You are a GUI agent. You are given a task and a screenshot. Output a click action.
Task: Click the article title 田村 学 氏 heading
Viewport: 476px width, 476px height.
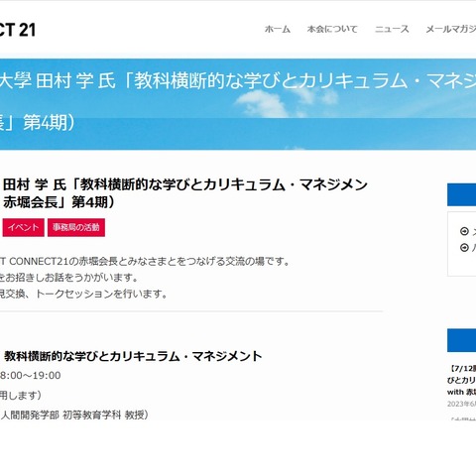click(185, 193)
